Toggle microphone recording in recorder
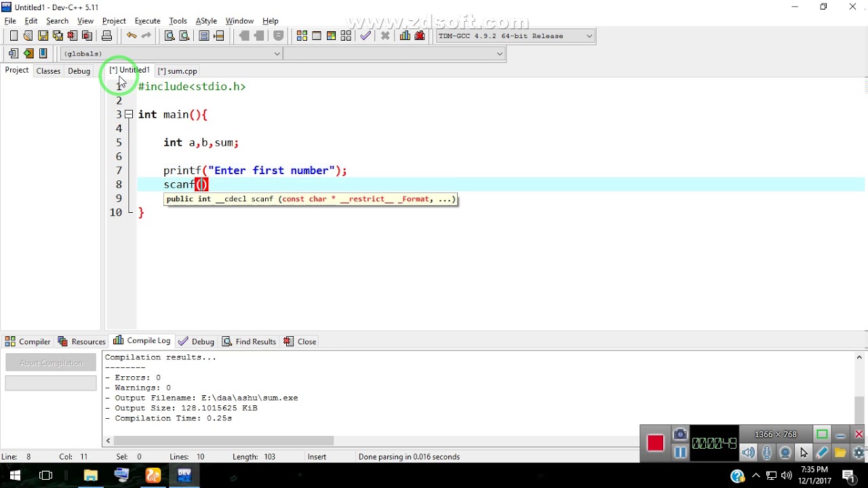Screen dimensions: 868x488 click(x=767, y=452)
